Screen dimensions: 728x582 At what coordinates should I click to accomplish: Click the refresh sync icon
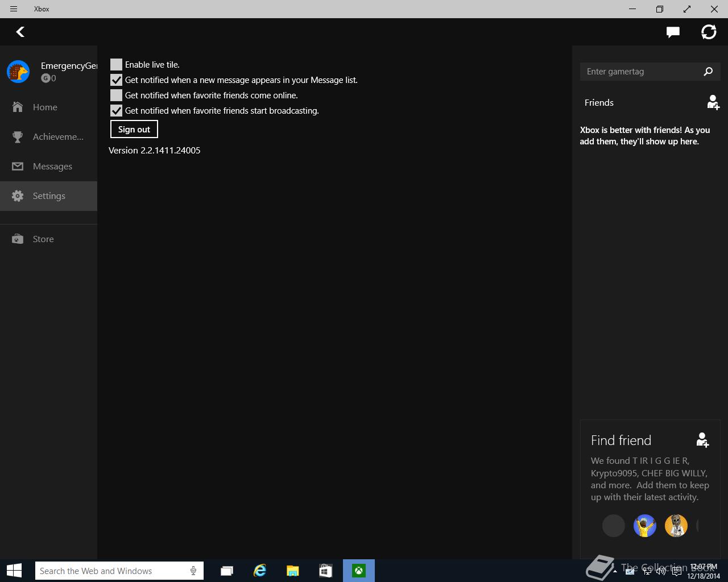[709, 32]
